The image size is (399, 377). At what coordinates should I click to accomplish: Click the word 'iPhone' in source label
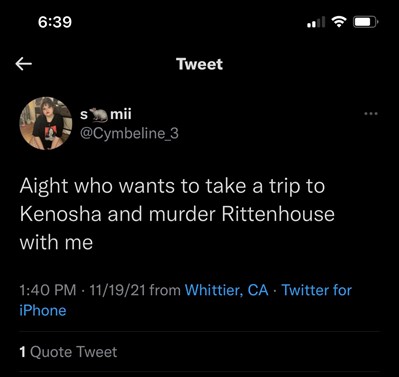tap(43, 311)
